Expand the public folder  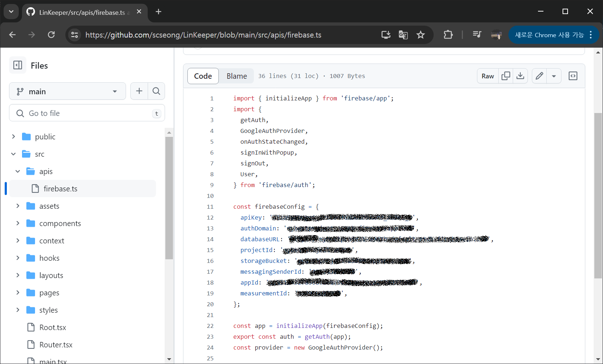(13, 136)
